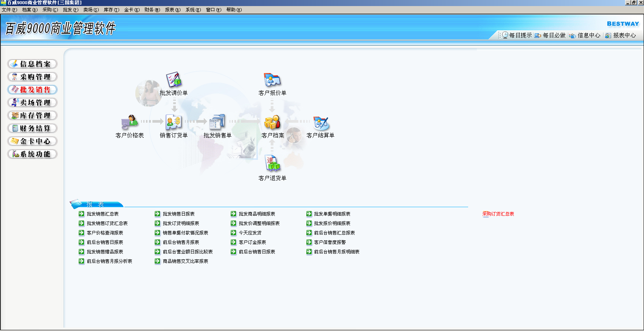The width and height of the screenshot is (644, 331).
Task: Open the 批发销售单 icon
Action: tap(217, 122)
